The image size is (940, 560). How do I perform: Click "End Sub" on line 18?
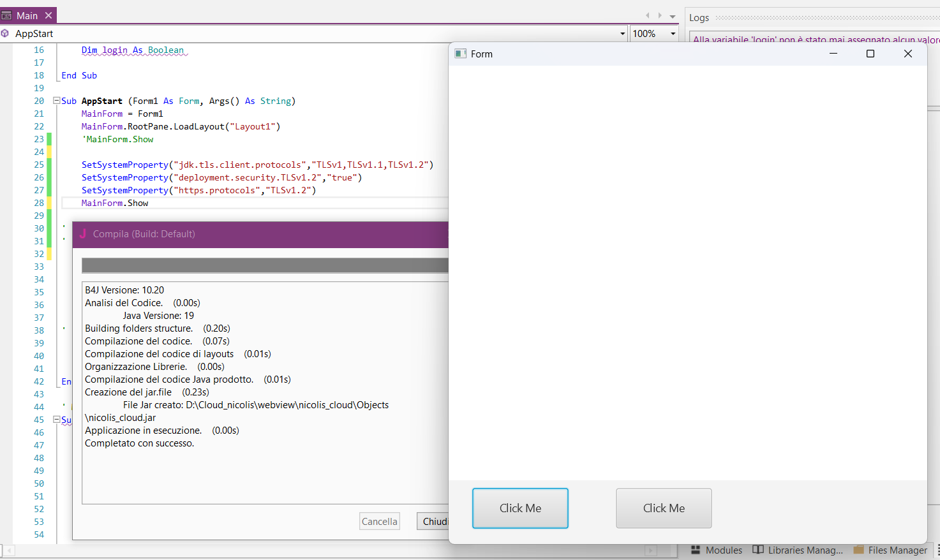(x=79, y=76)
